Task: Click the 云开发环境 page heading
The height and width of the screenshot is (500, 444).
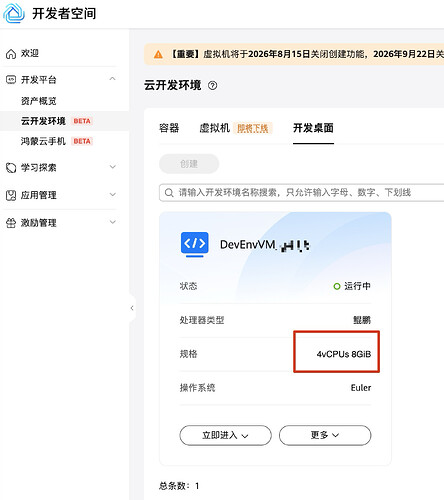Action: [x=173, y=85]
